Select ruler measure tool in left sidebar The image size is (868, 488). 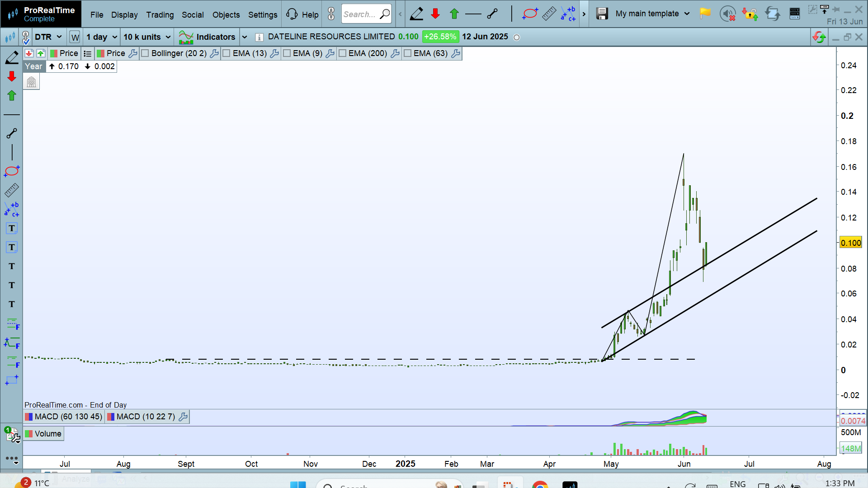click(x=12, y=190)
